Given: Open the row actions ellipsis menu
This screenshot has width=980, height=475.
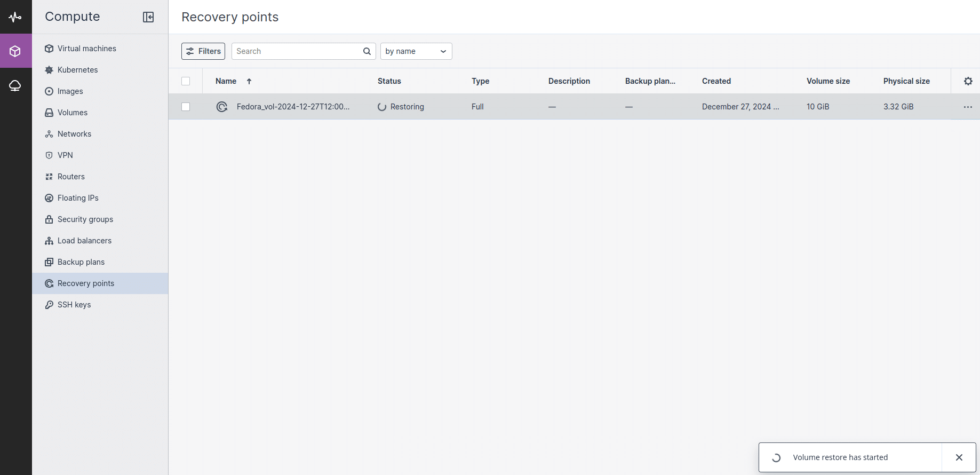Looking at the screenshot, I should point(968,107).
